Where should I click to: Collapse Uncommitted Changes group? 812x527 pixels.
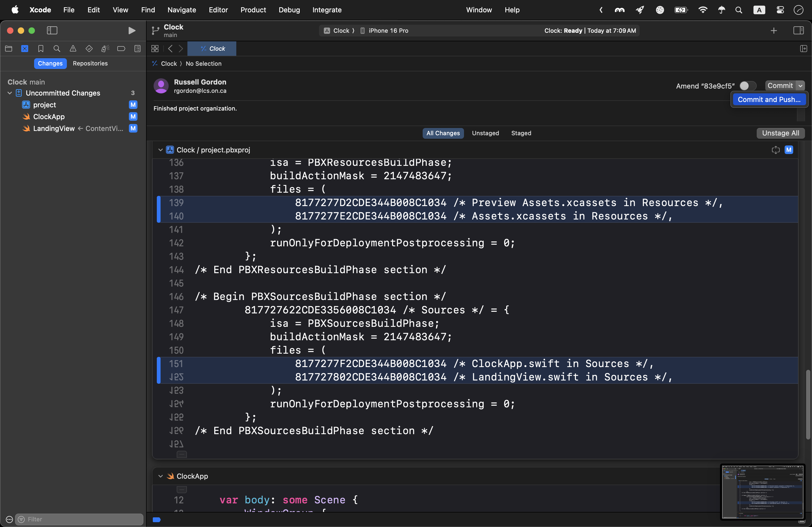[x=10, y=93]
